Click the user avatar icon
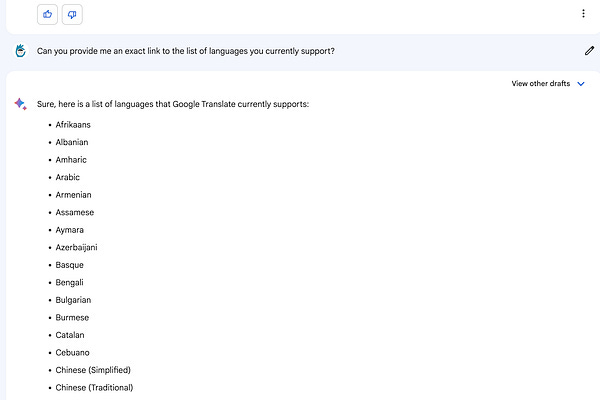Screen dimensions: 600x400 coord(21,51)
